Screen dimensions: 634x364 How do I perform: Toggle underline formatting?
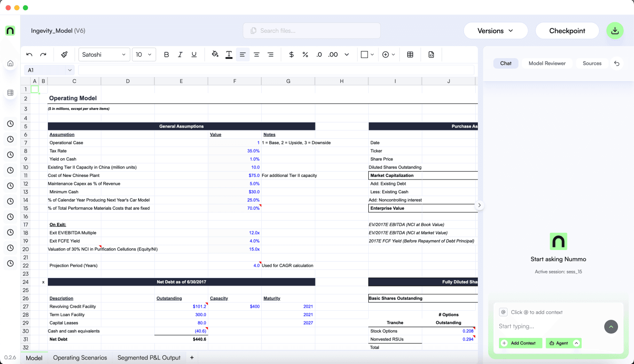[194, 54]
